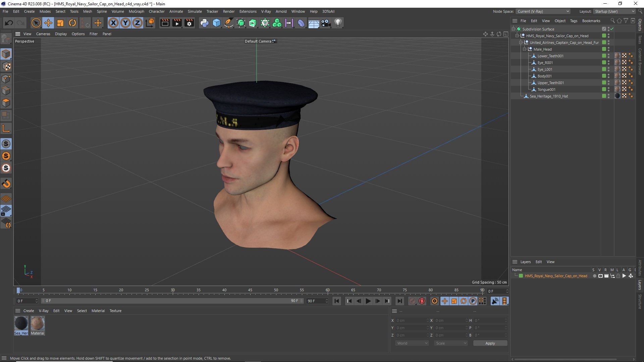Select the Move tool in toolbar
This screenshot has width=644, height=362.
(48, 23)
